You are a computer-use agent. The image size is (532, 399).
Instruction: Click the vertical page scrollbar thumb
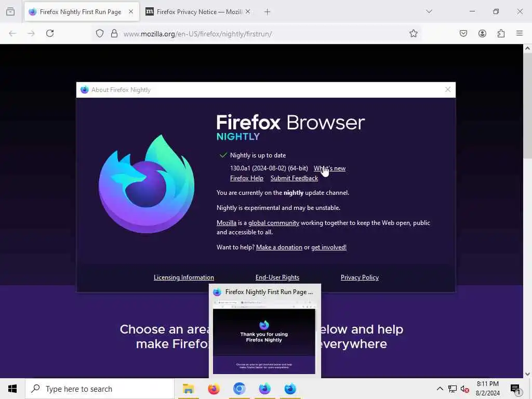click(x=527, y=105)
